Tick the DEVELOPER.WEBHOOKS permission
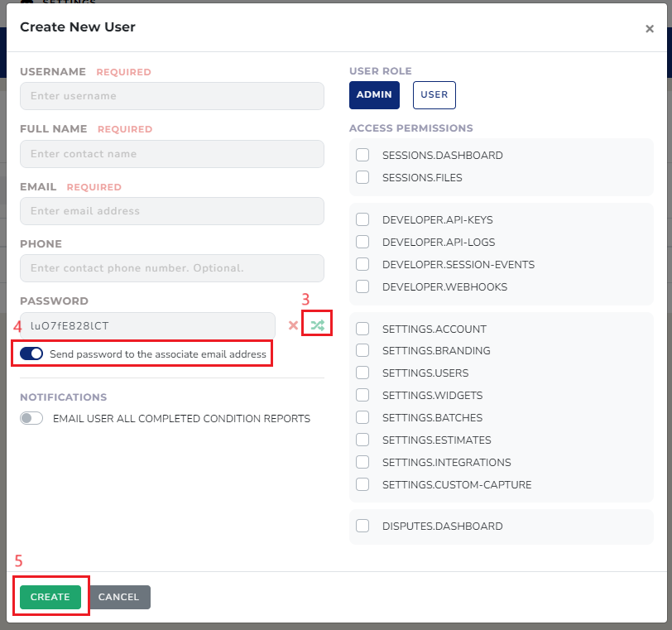The height and width of the screenshot is (630, 672). 362,286
